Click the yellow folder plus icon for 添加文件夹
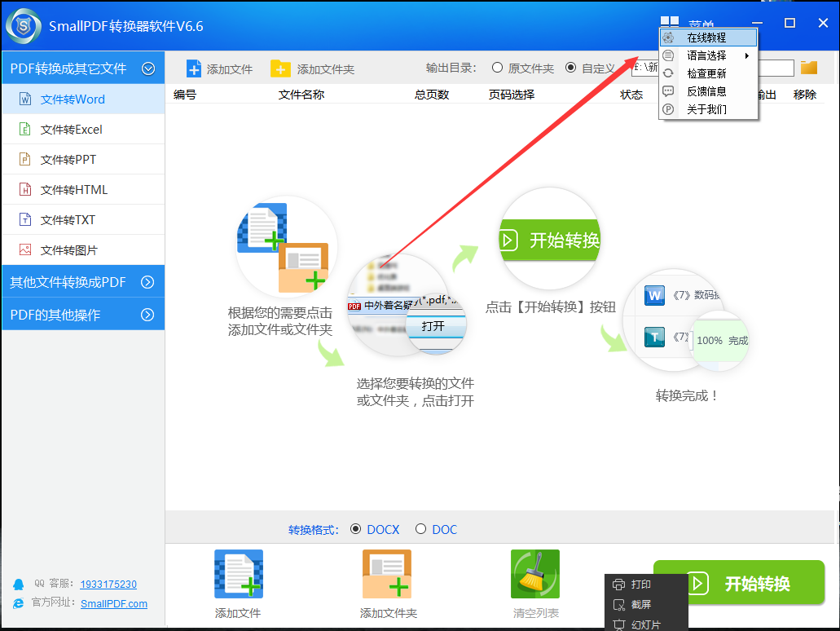This screenshot has width=840, height=631. [x=280, y=68]
